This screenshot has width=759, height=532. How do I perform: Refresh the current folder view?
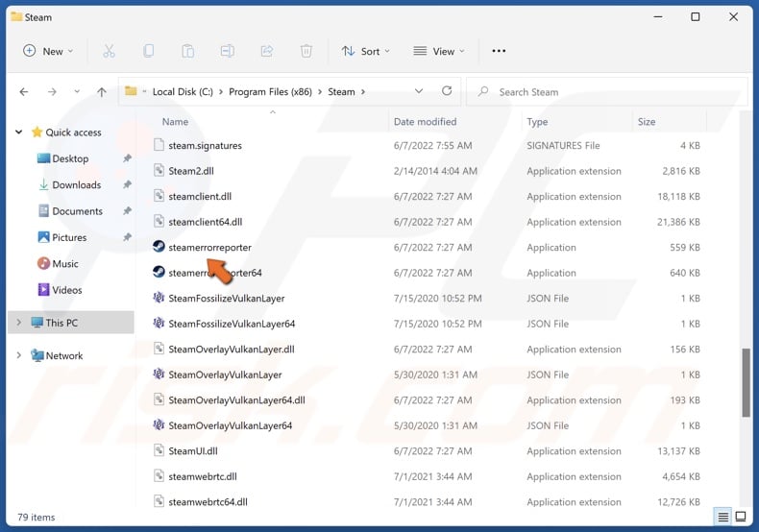[447, 91]
